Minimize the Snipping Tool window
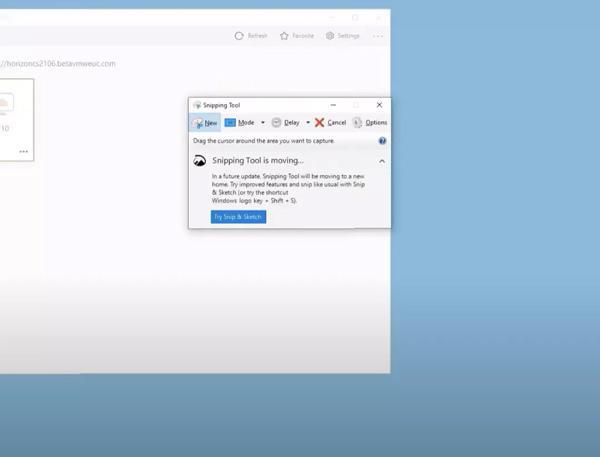The height and width of the screenshot is (457, 600). [x=333, y=105]
